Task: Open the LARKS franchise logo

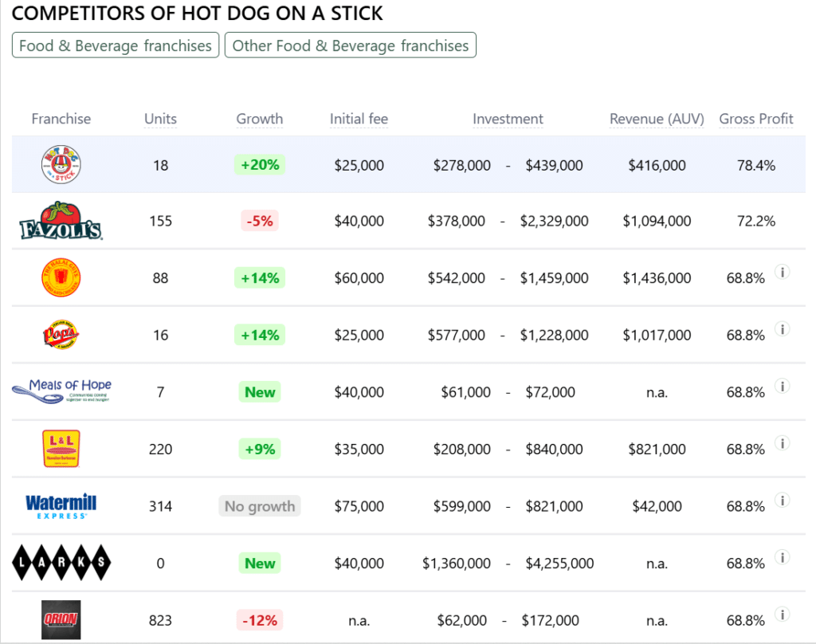Action: [x=61, y=562]
